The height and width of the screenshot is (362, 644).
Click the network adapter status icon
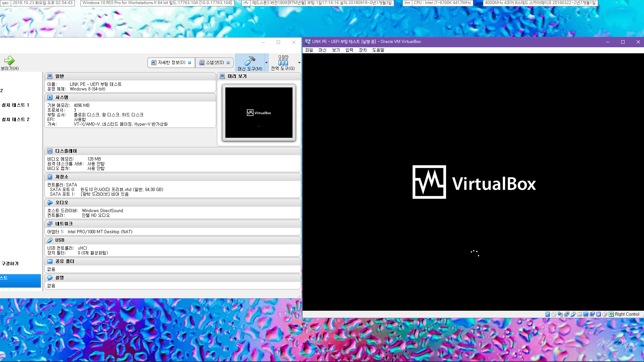[567, 314]
